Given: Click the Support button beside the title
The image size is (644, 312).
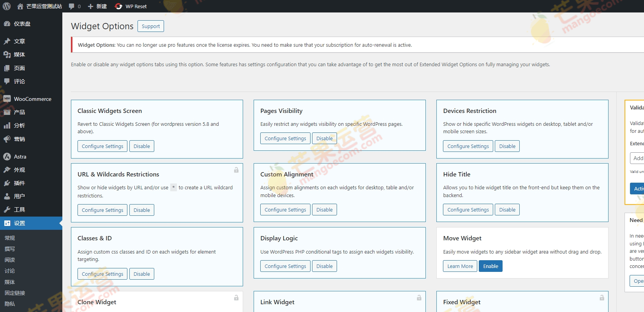Looking at the screenshot, I should pos(150,26).
